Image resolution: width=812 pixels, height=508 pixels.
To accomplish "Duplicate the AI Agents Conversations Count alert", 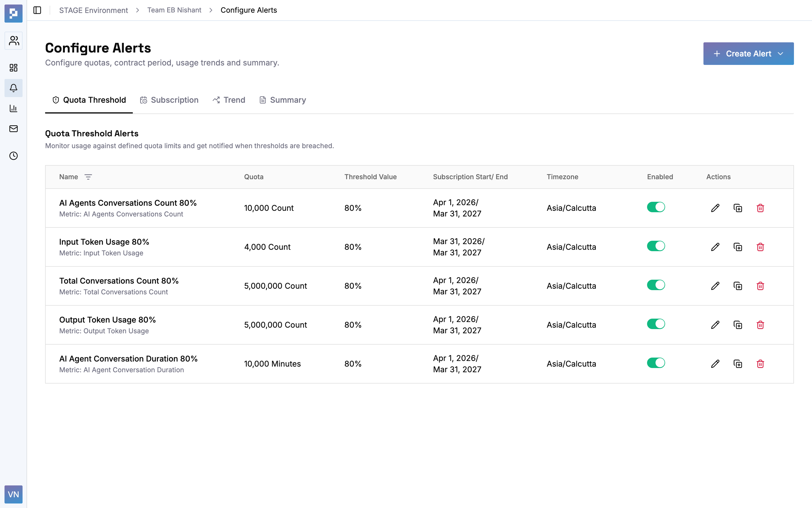I will (738, 208).
